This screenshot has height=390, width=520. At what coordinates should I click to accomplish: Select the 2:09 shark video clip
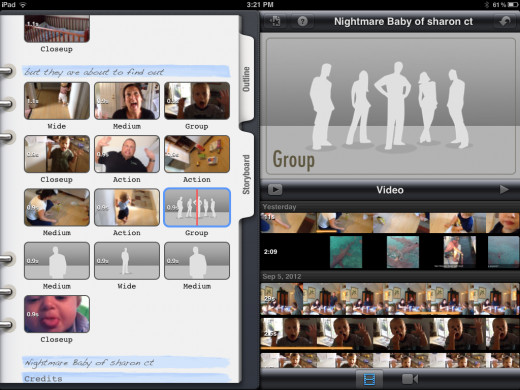[x=390, y=252]
